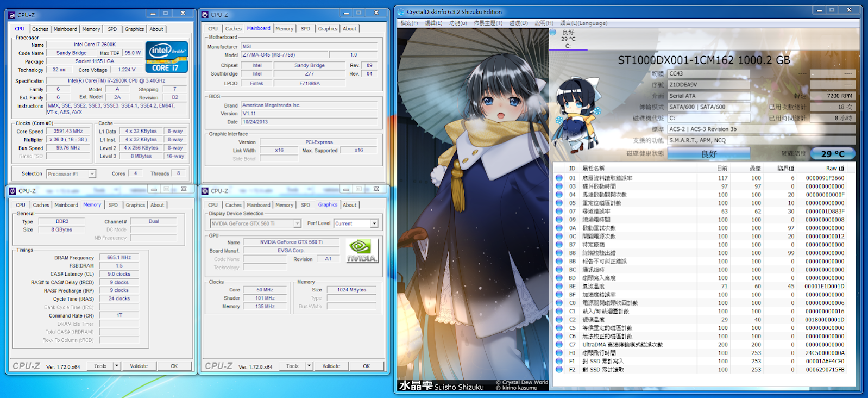Click the blue status circle for ID B7
This screenshot has height=398, width=868.
[x=559, y=245]
